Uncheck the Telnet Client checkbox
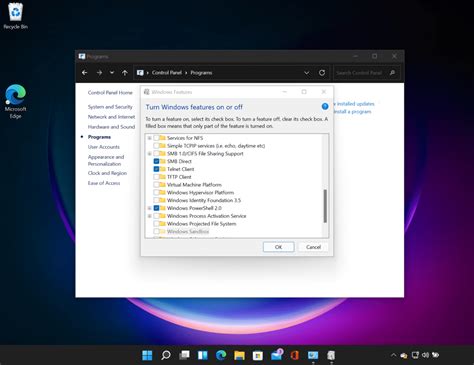 [156, 169]
